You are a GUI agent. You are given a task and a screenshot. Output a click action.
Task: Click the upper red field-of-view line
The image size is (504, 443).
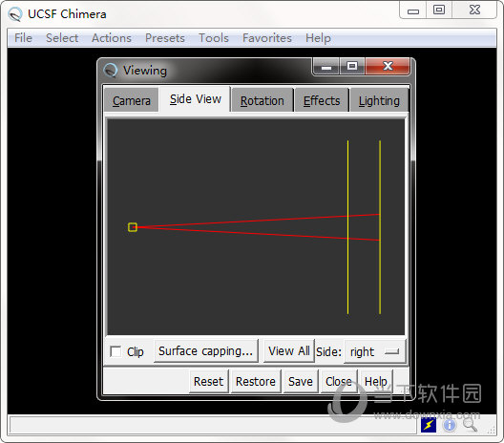click(x=257, y=221)
